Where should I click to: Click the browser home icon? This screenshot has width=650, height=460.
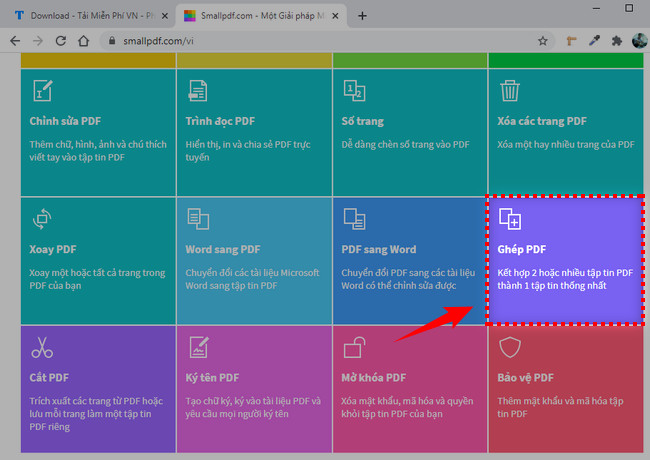84,41
